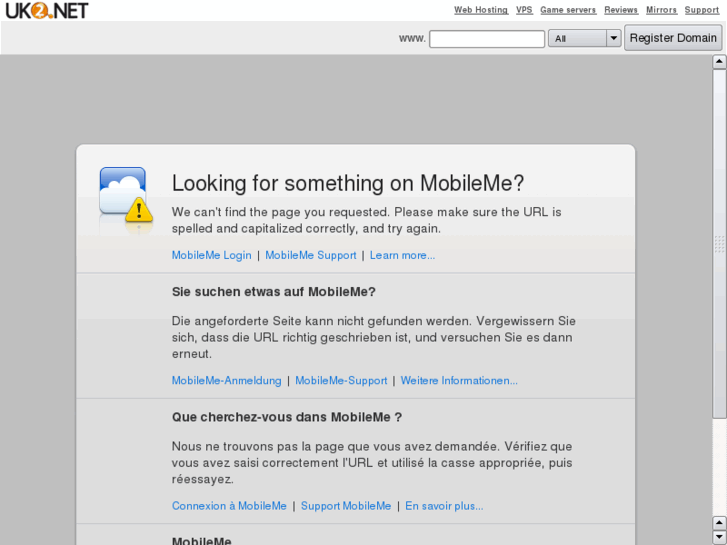Open the English MobileMe Support link
This screenshot has height=545, width=727.
(x=311, y=255)
